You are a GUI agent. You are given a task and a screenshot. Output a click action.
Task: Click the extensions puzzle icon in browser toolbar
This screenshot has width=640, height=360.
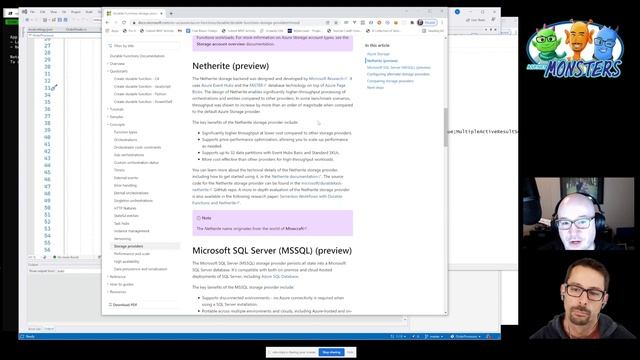412,22
